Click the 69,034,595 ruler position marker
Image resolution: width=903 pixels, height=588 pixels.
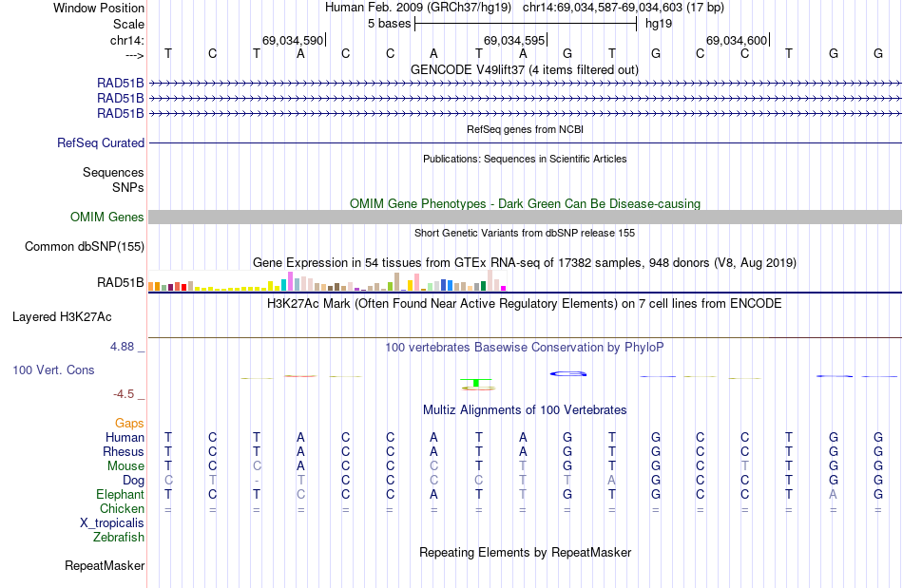click(x=515, y=40)
